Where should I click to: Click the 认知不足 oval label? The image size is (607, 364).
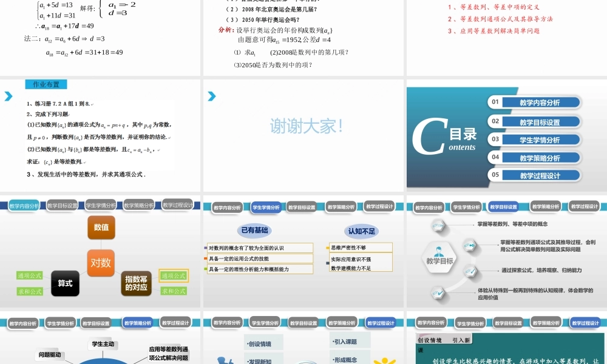pos(361,231)
